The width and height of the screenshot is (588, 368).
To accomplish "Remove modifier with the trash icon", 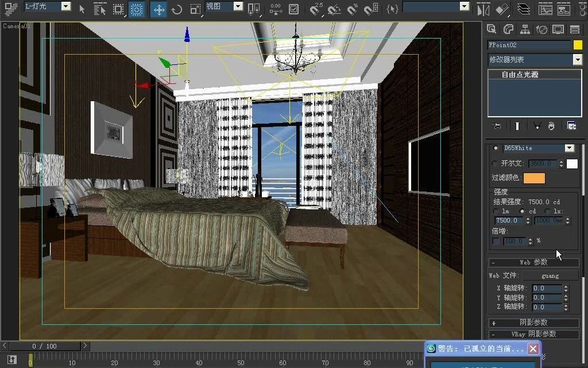I will 551,126.
